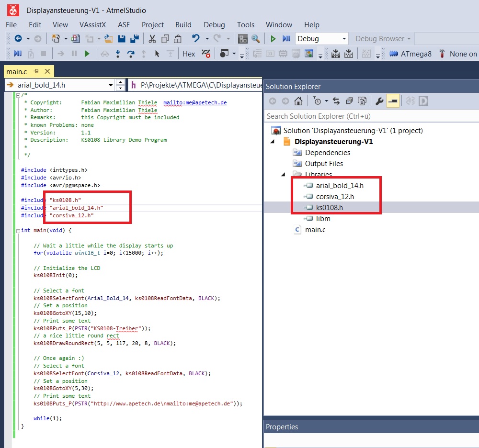
Task: Click Show All Files icon in Solution Explorer
Action: (362, 101)
